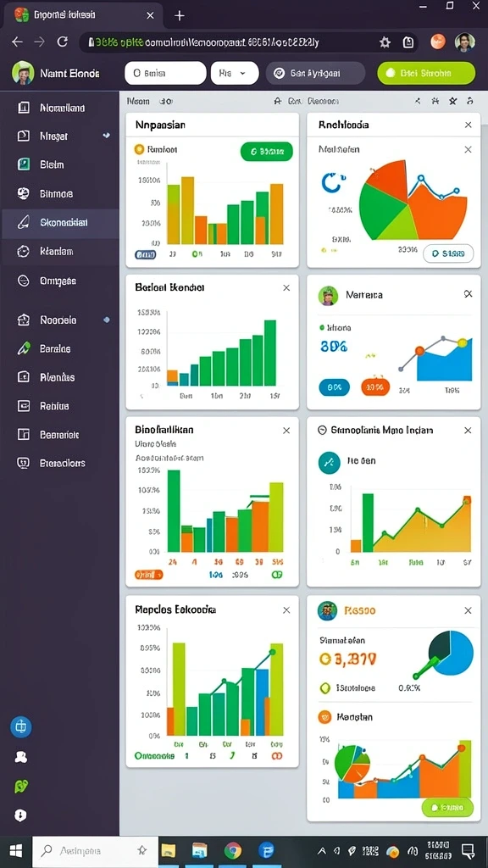Screen dimensions: 488x868
Task: Click the Windows taskbar search box
Action: [x=95, y=851]
